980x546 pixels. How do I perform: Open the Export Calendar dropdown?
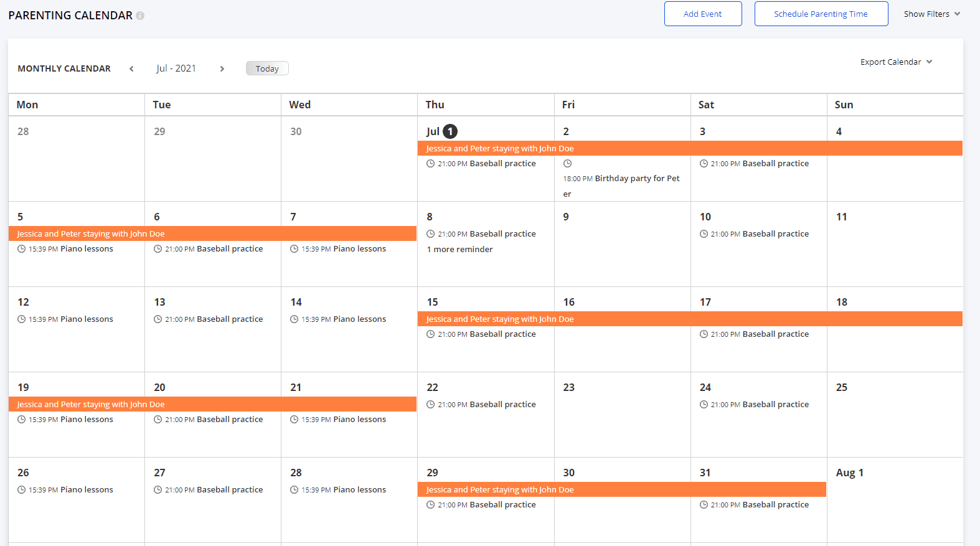pos(896,62)
